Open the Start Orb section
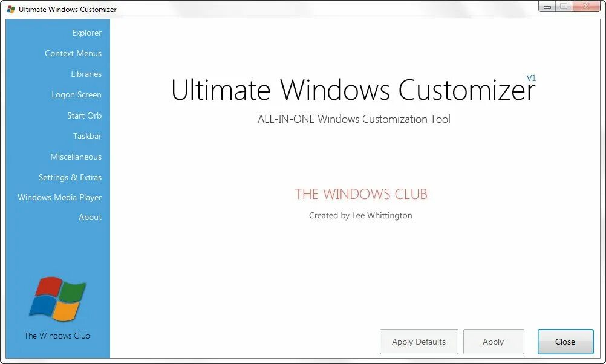The height and width of the screenshot is (364, 606). point(84,115)
